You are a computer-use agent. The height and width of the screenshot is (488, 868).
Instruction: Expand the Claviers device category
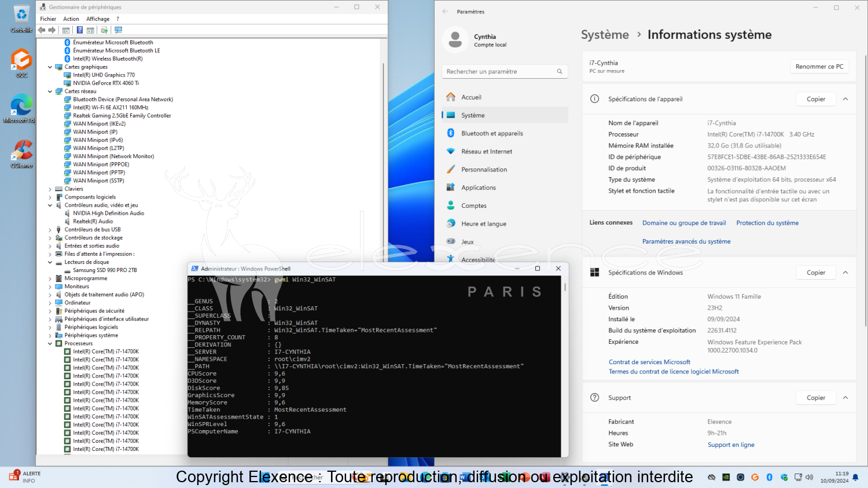[x=50, y=189]
